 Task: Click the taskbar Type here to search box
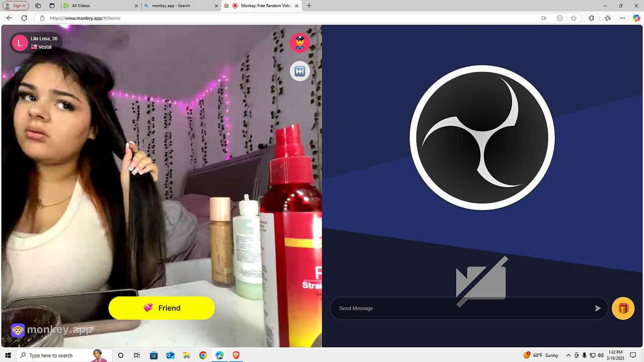click(x=63, y=355)
